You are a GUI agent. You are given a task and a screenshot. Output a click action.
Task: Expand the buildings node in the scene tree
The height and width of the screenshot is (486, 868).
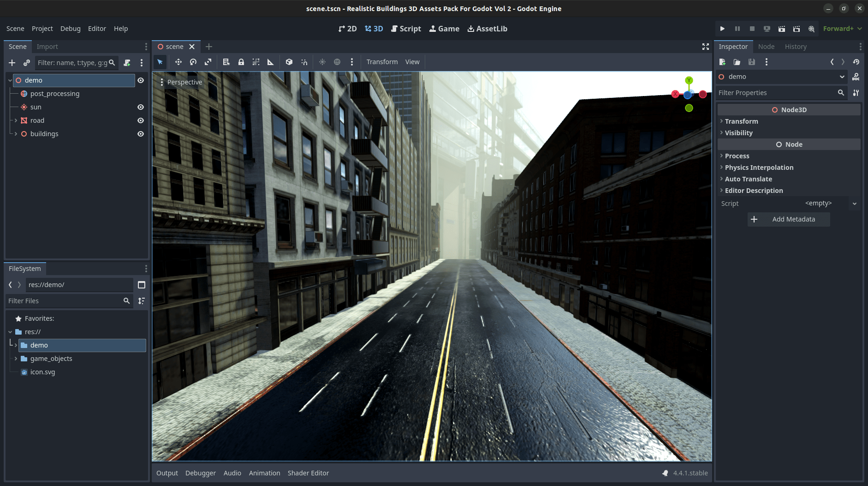(15, 134)
